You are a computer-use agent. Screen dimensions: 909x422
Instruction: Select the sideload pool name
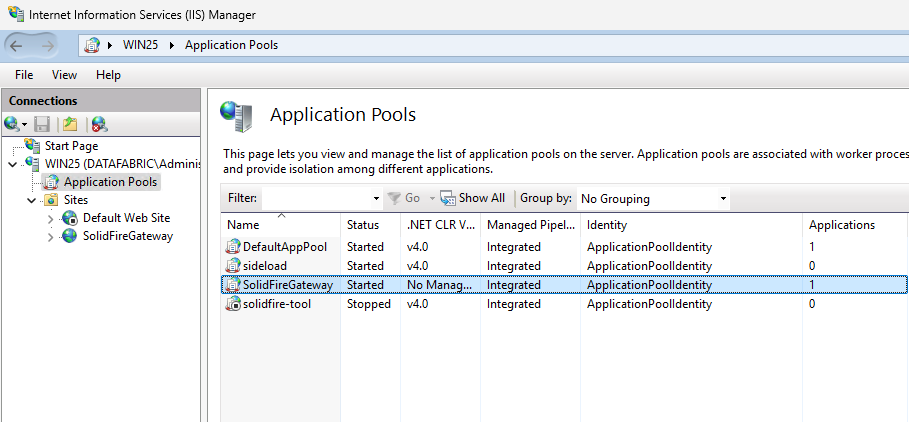tap(264, 265)
